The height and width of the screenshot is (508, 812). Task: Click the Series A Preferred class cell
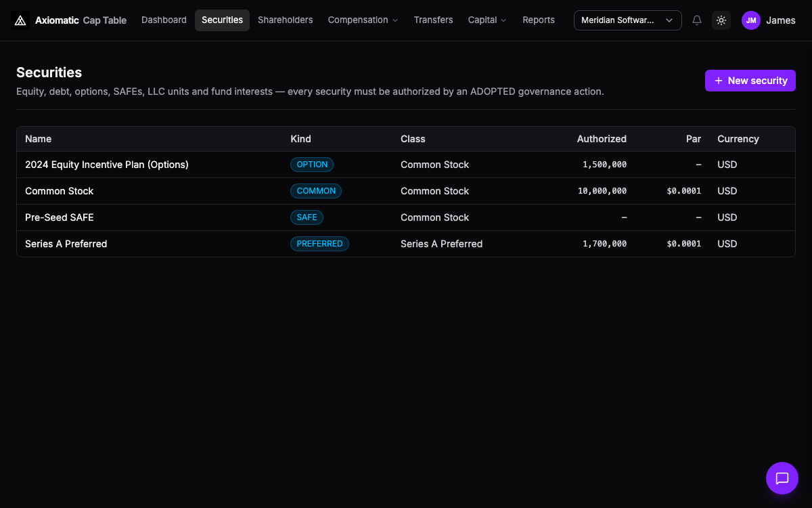click(x=441, y=244)
